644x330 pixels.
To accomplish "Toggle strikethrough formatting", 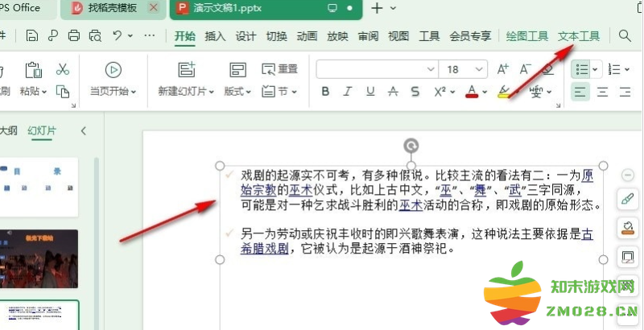I will point(393,92).
